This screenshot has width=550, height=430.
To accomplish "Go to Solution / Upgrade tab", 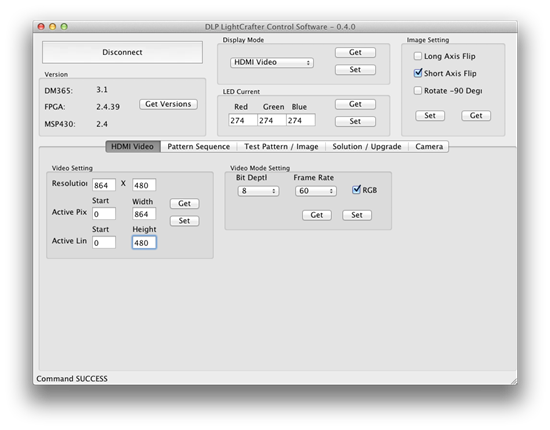I will (367, 147).
